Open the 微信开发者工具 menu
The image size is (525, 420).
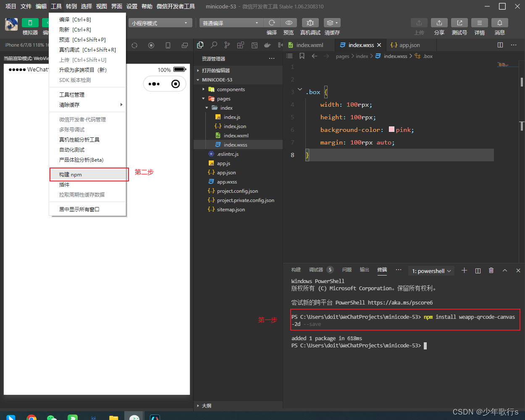176,6
